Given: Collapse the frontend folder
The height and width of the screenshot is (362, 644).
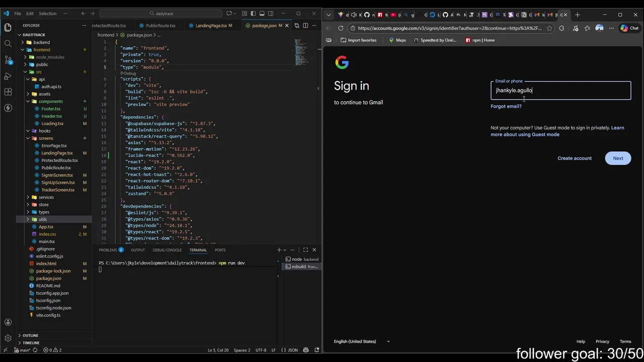Looking at the screenshot, I should pos(23,50).
